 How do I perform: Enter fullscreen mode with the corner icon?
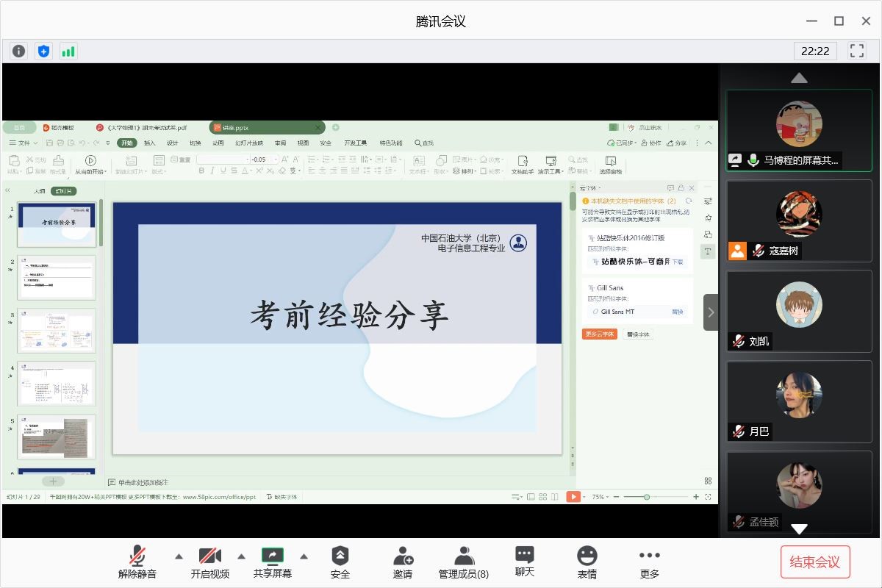[857, 51]
